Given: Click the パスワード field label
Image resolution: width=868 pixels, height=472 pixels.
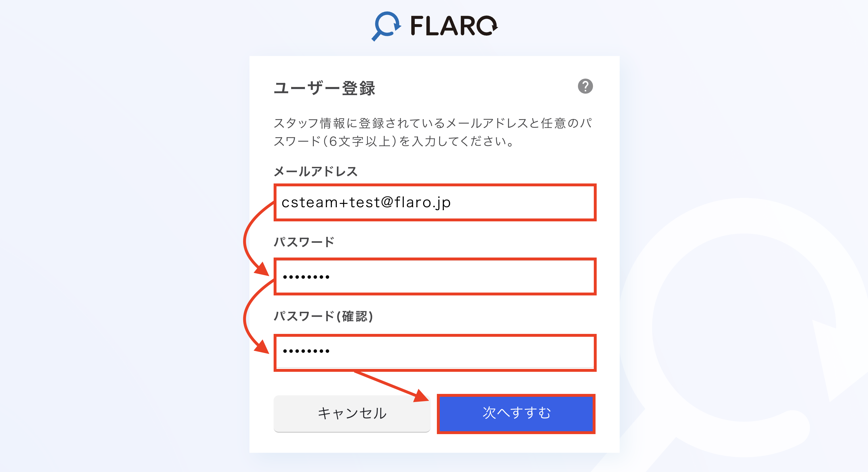Looking at the screenshot, I should coord(304,242).
